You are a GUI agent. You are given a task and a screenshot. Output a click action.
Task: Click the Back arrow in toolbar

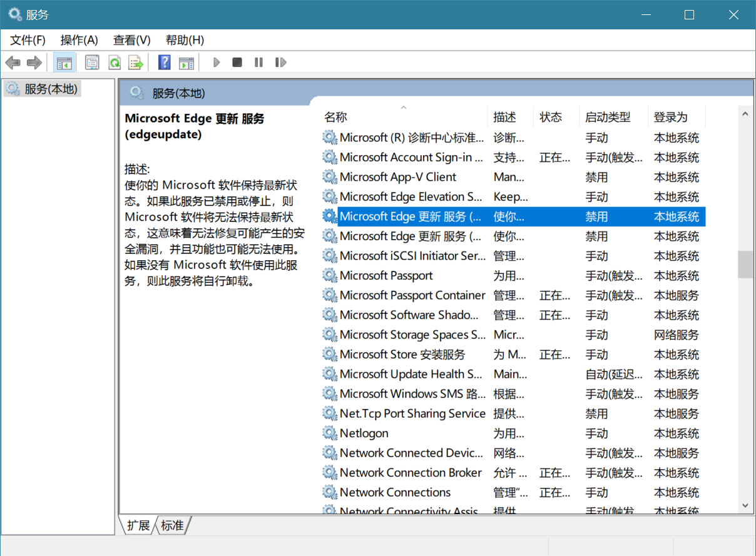coord(13,63)
